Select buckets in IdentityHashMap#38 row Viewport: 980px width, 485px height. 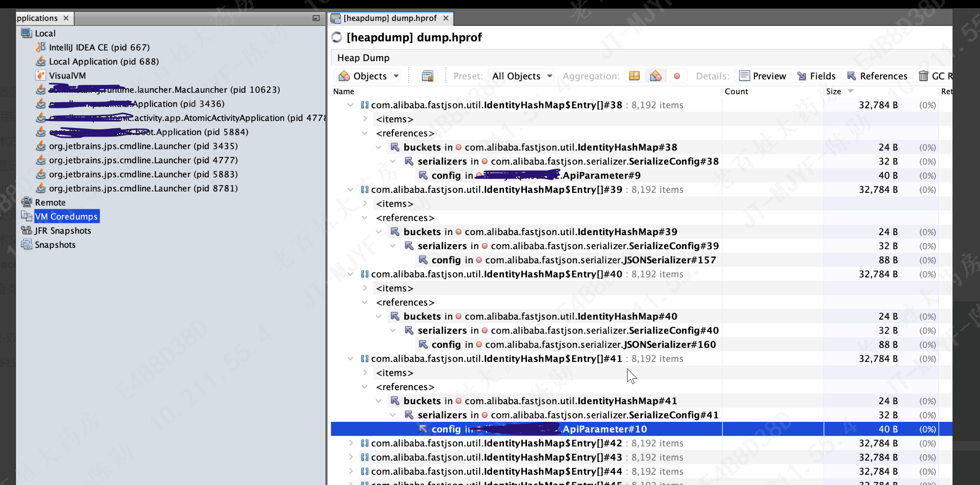534,147
